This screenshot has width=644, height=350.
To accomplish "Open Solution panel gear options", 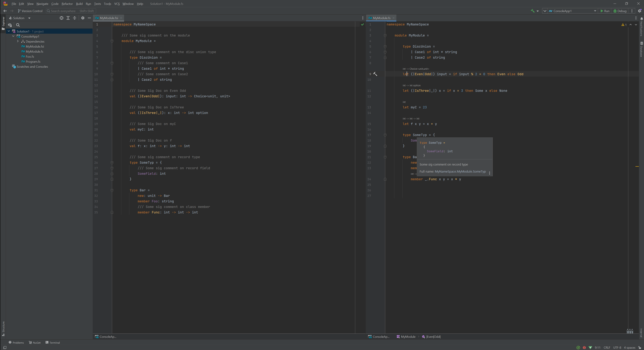I will pyautogui.click(x=83, y=18).
